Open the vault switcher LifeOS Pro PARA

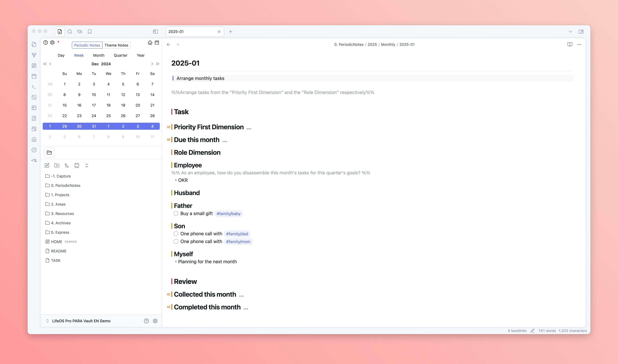(x=81, y=321)
